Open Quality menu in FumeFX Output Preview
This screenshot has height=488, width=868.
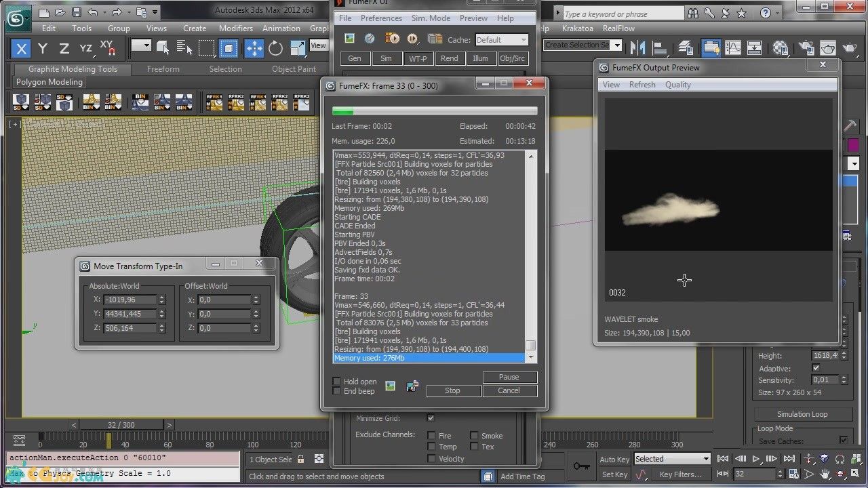pos(678,85)
